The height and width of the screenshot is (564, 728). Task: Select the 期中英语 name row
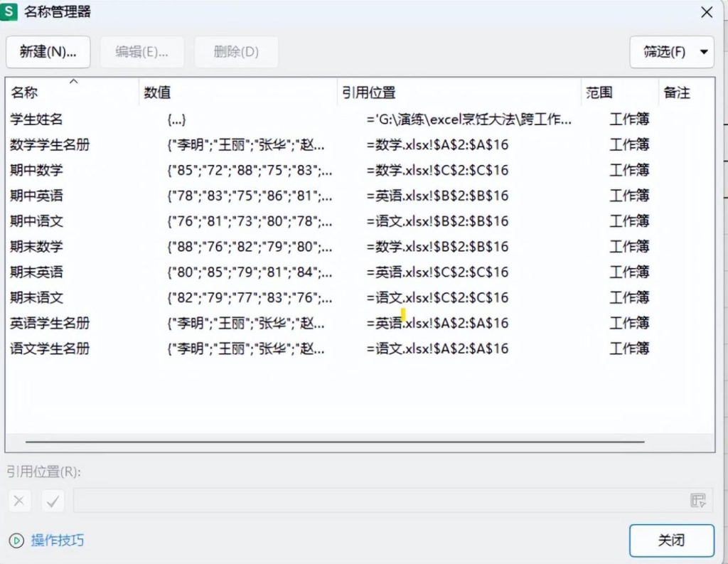coord(36,196)
